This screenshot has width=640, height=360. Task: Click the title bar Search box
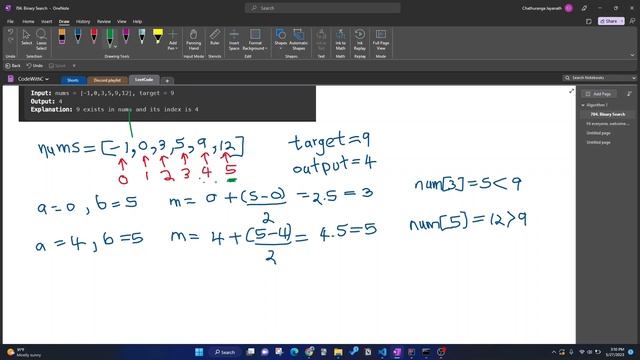click(x=322, y=8)
